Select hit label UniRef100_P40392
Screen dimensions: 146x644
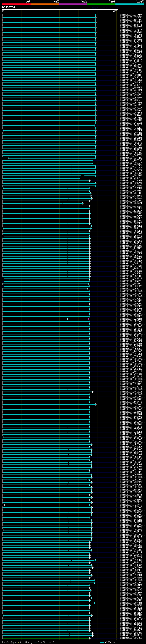[x=131, y=578]
